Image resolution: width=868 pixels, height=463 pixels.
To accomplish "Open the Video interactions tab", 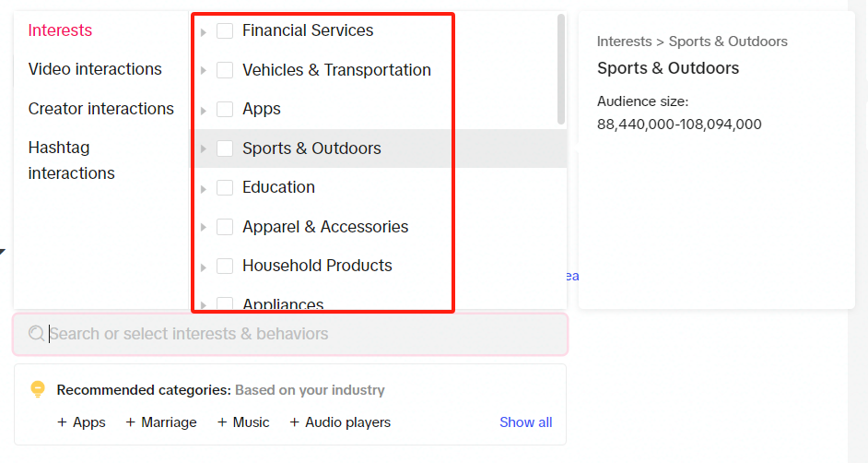I will (95, 69).
